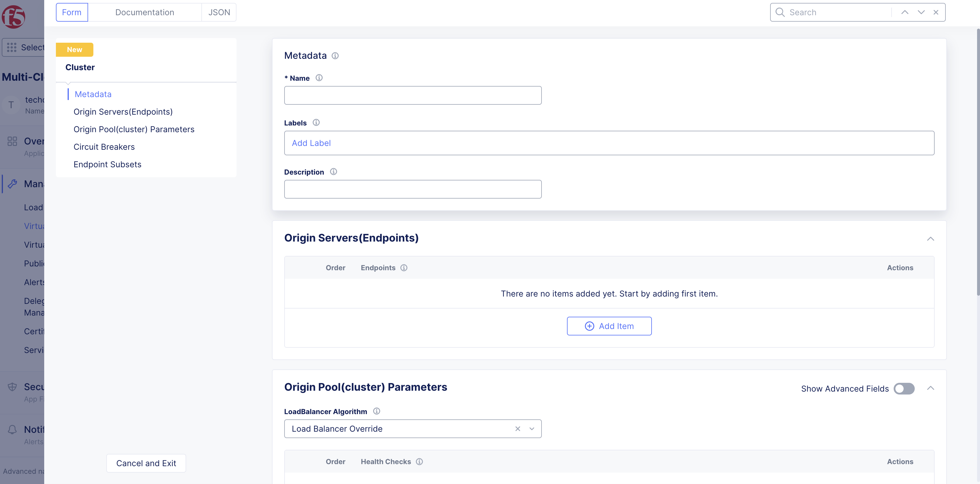This screenshot has width=980, height=484.
Task: Click the Overview grid icon in sidebar
Action: point(12,141)
